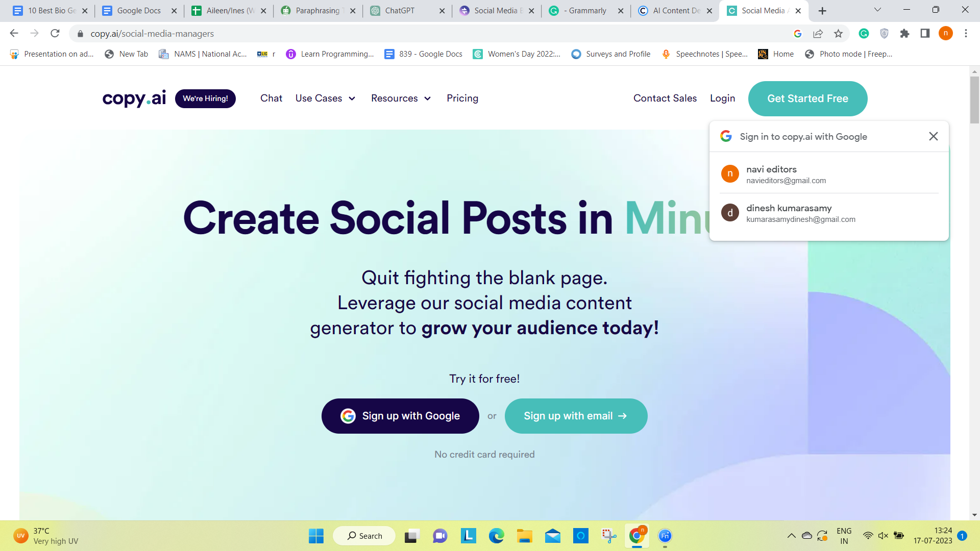Screen dimensions: 980x551
Task: Click the copy.ai logo
Action: (x=133, y=98)
